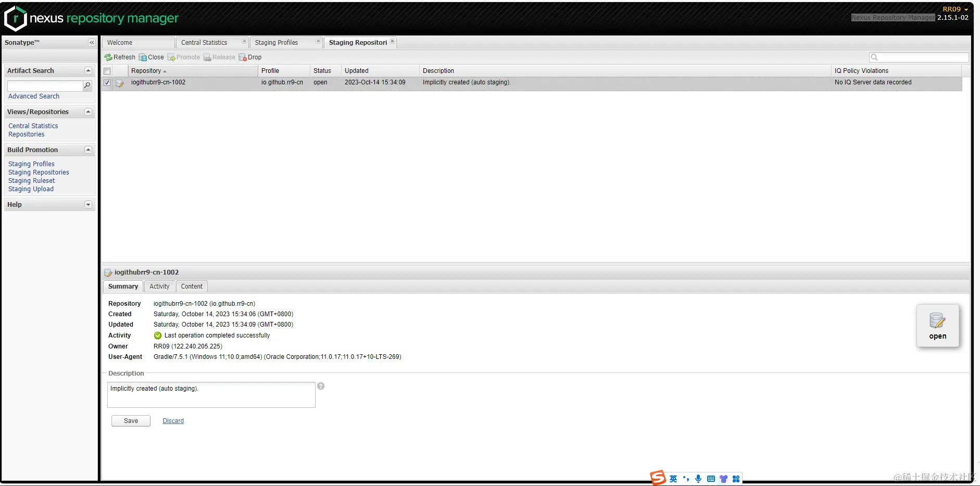
Task: Close the selected staging repository
Action: (152, 57)
